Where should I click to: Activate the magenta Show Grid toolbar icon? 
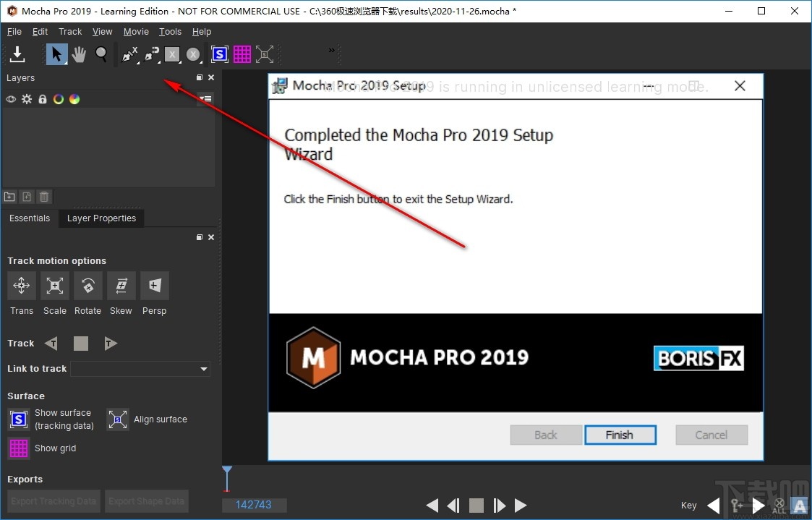242,54
